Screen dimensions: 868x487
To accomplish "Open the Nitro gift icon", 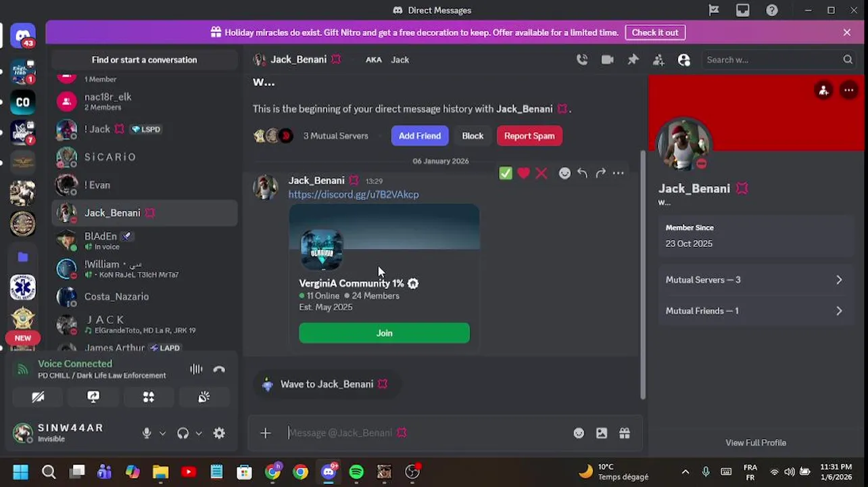I will [625, 433].
